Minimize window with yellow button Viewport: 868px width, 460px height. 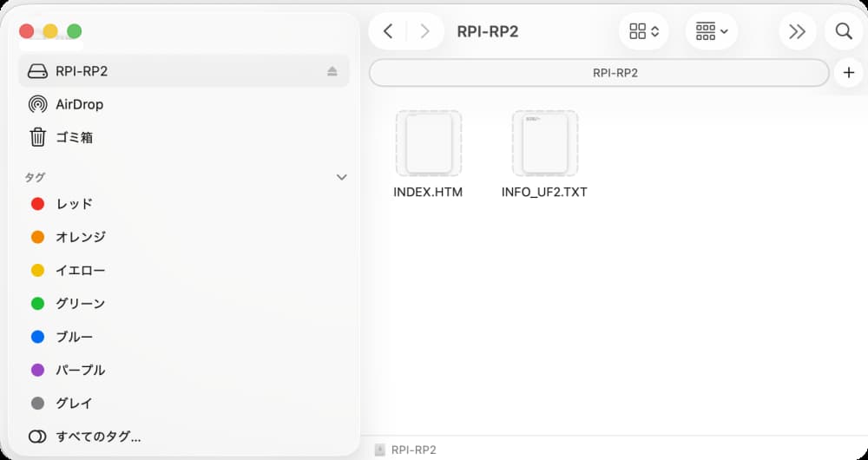pos(50,31)
